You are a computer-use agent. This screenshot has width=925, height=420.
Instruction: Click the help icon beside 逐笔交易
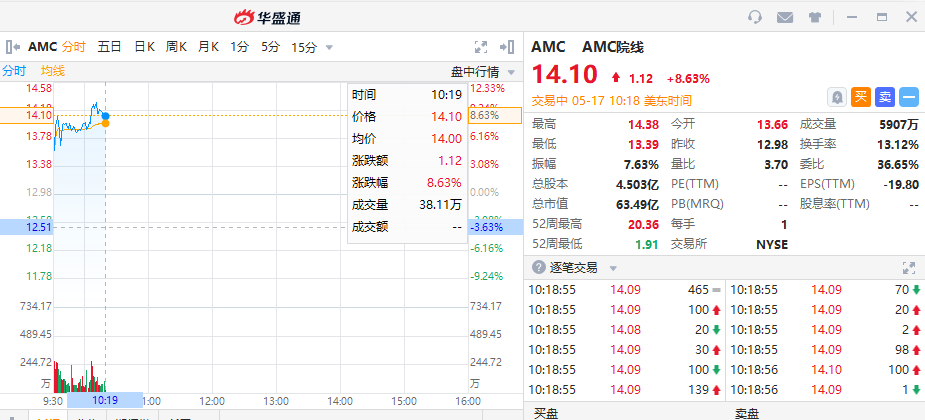539,268
